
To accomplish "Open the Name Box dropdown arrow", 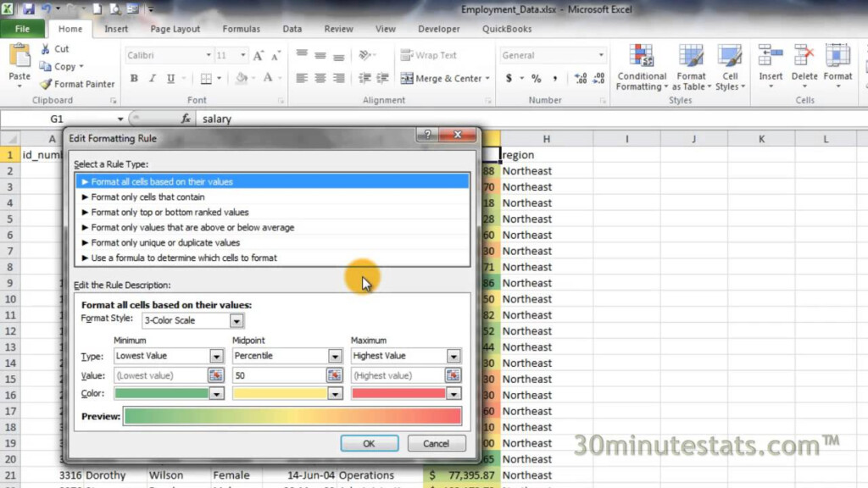I will [120, 119].
